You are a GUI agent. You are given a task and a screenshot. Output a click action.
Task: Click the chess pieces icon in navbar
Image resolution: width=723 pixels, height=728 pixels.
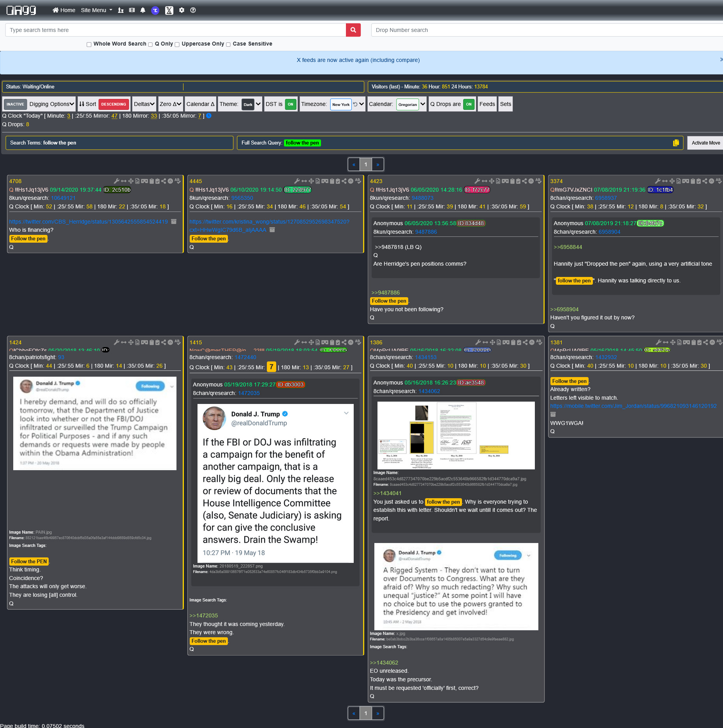pos(121,10)
